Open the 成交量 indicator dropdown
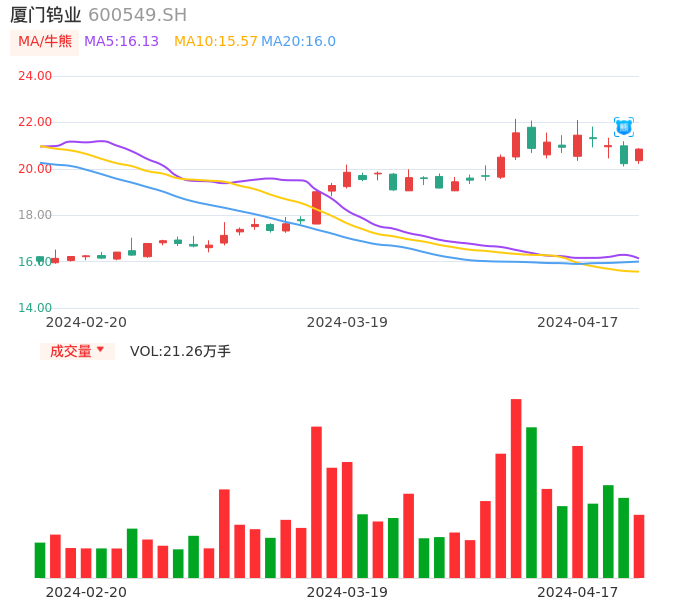This screenshot has width=686, height=606. pos(77,351)
